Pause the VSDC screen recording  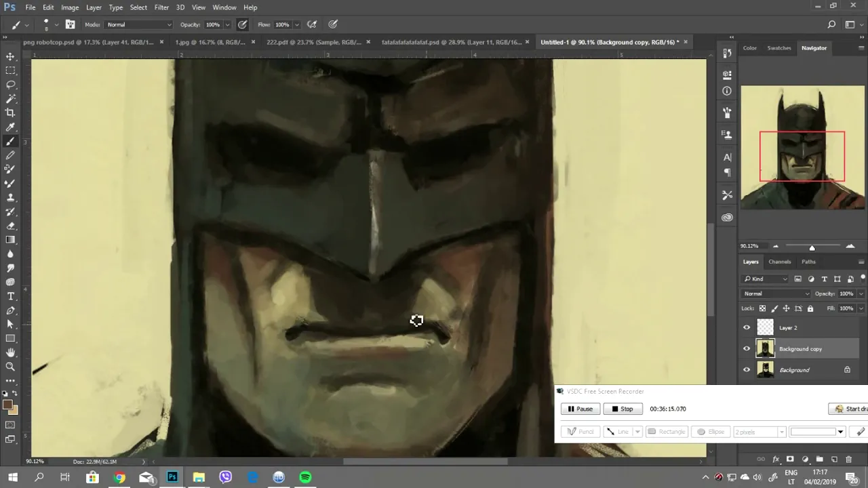(x=580, y=409)
